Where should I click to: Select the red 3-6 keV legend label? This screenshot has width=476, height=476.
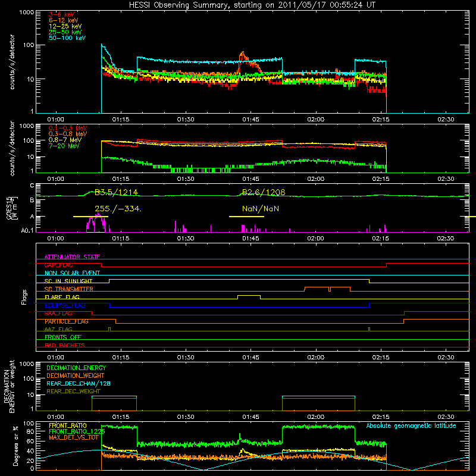click(62, 14)
